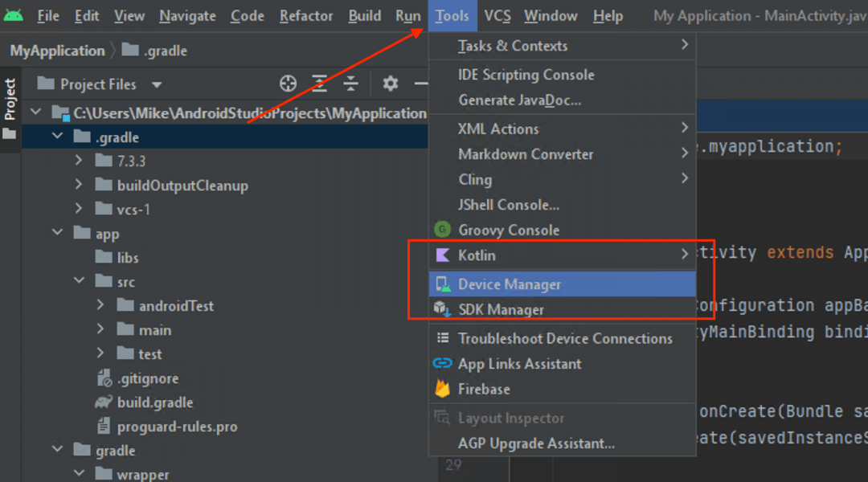Screen dimensions: 868x482
Task: Open the Kotlin submenu
Action: pos(562,255)
